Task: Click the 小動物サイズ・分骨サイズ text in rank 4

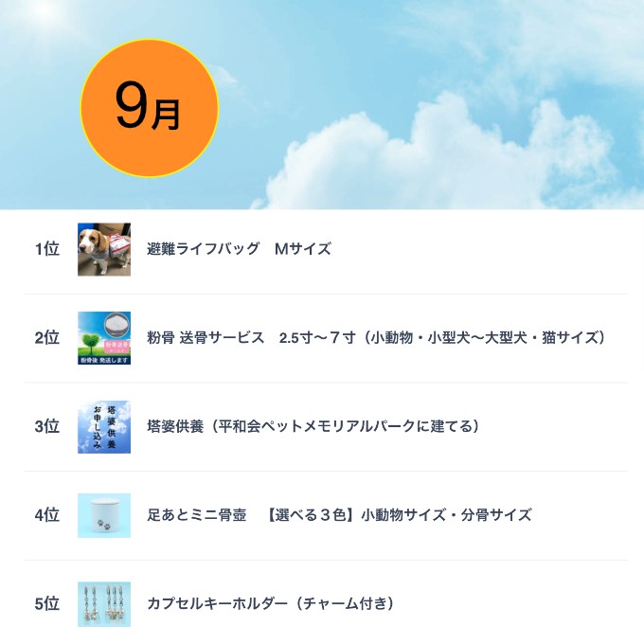Action: (446, 515)
